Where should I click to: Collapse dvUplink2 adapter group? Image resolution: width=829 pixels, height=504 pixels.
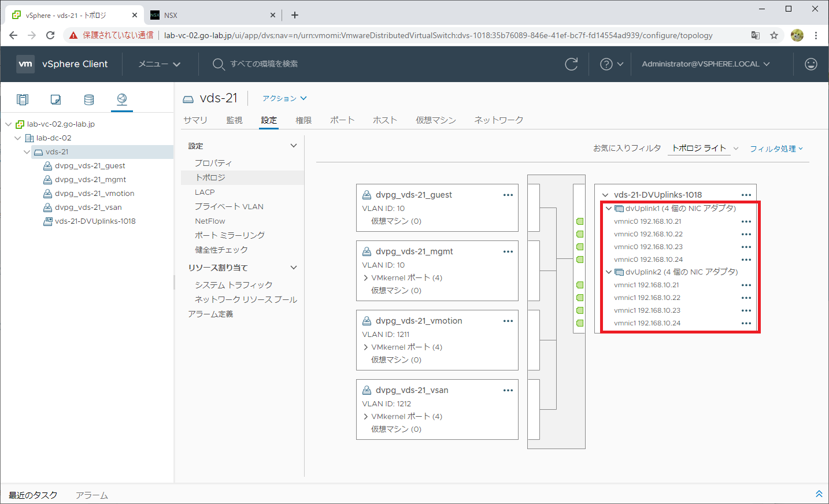point(608,272)
